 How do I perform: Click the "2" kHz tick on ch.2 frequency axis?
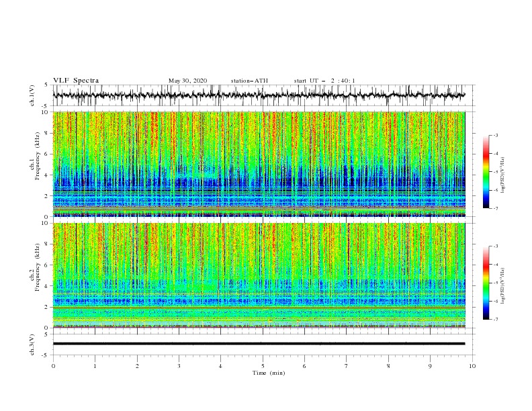coord(47,307)
